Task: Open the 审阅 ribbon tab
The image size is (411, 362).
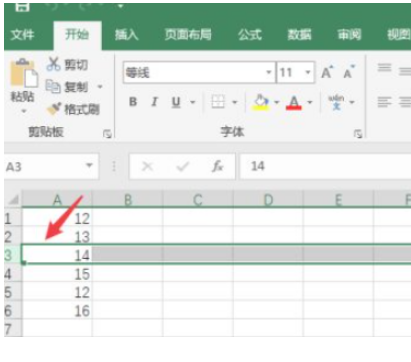Action: click(349, 35)
